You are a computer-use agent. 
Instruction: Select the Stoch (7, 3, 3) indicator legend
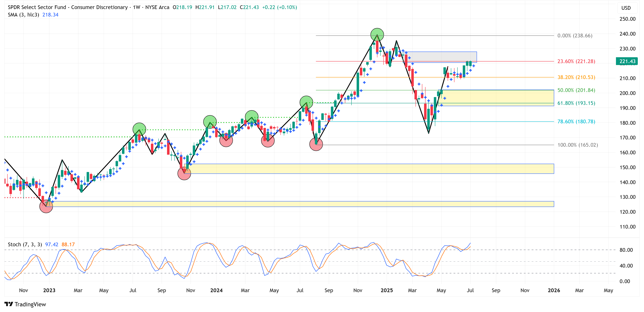click(x=25, y=244)
